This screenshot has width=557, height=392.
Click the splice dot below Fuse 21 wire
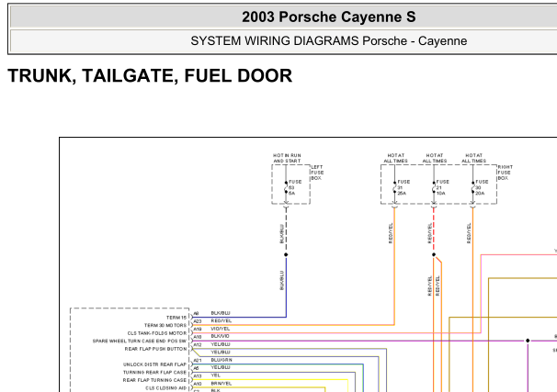[x=434, y=254]
